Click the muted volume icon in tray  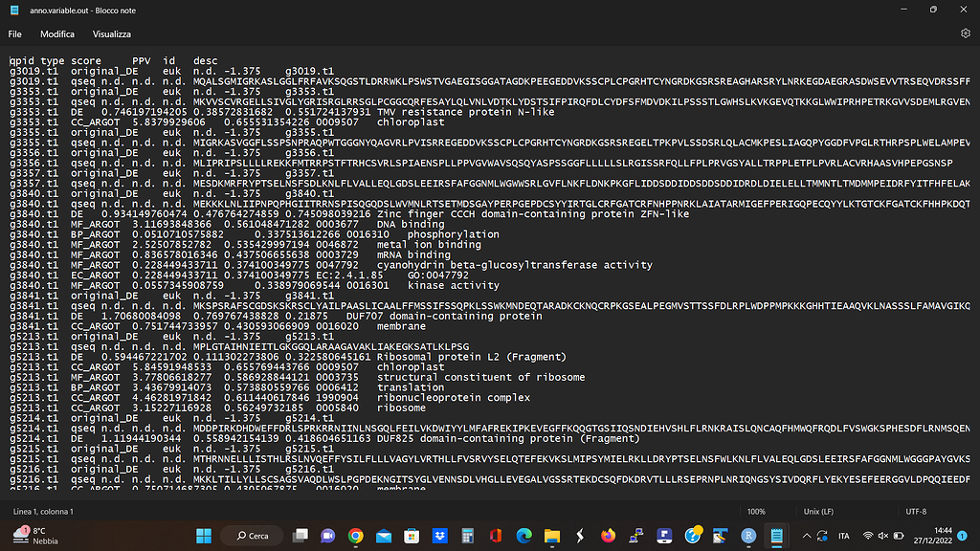pos(883,536)
